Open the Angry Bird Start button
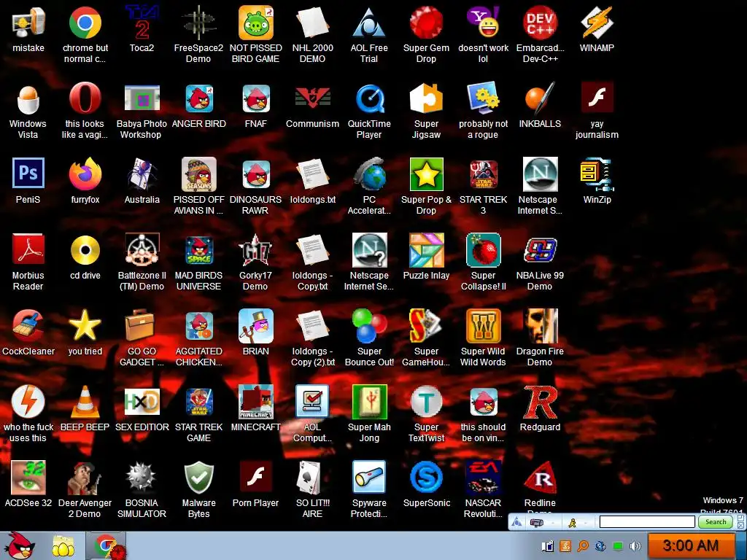The height and width of the screenshot is (560, 747). tap(18, 546)
